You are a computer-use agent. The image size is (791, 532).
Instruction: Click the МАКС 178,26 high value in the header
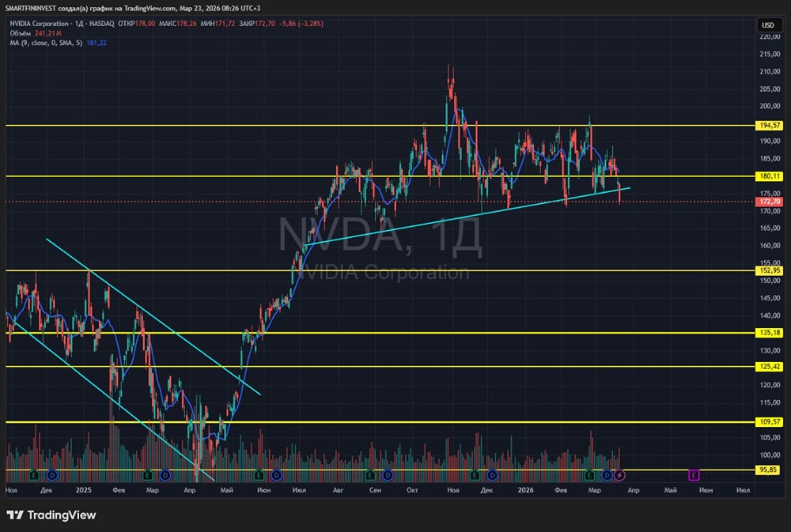177,23
